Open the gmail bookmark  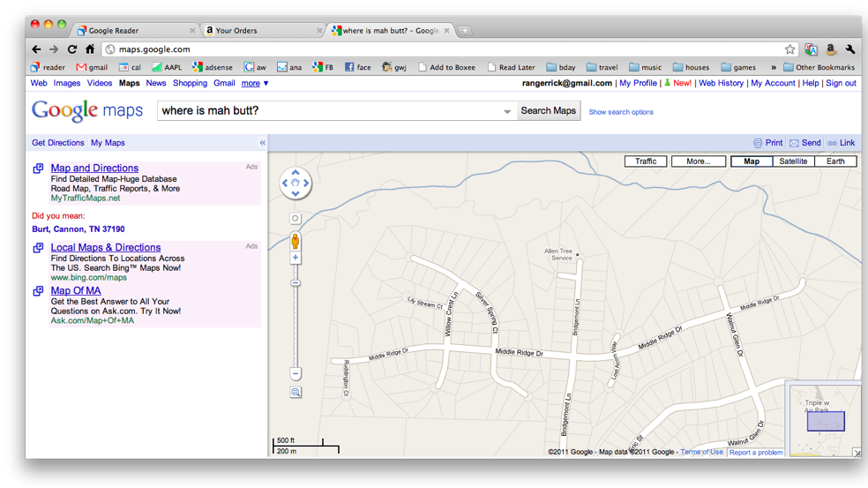(x=92, y=68)
